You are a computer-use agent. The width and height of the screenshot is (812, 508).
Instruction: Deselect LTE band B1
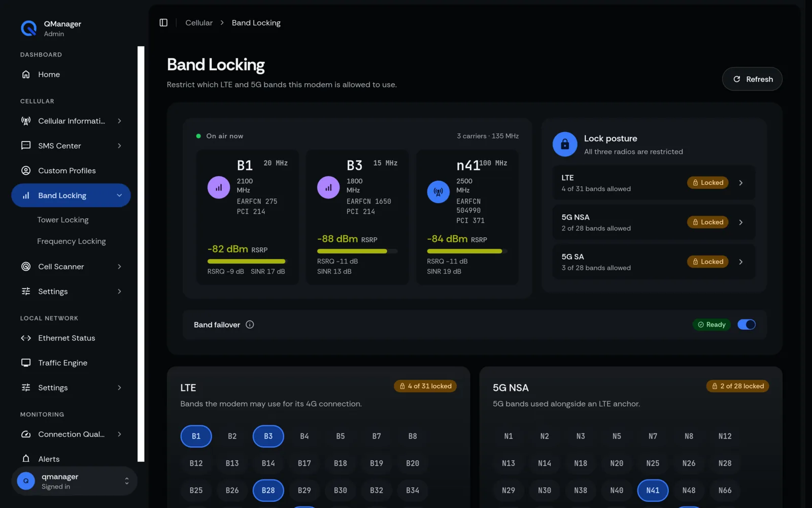196,436
